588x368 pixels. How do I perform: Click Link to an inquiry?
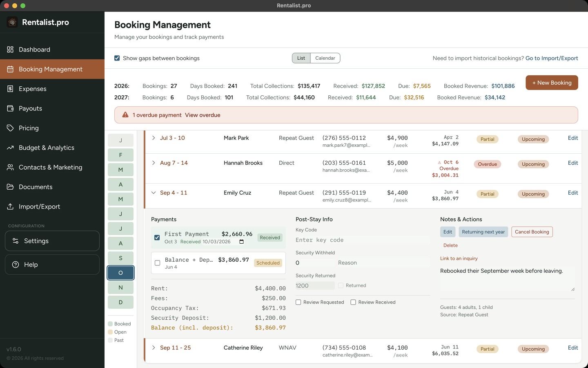point(459,258)
